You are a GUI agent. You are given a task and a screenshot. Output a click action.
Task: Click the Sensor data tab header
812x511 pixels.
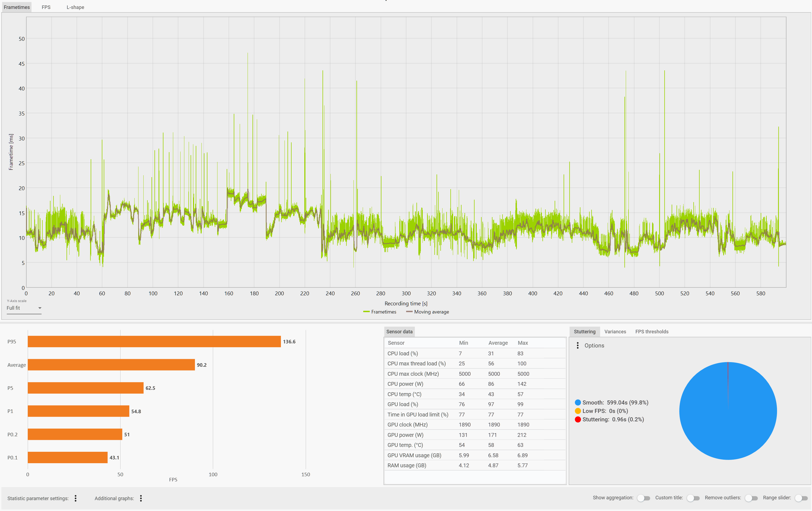(x=399, y=331)
